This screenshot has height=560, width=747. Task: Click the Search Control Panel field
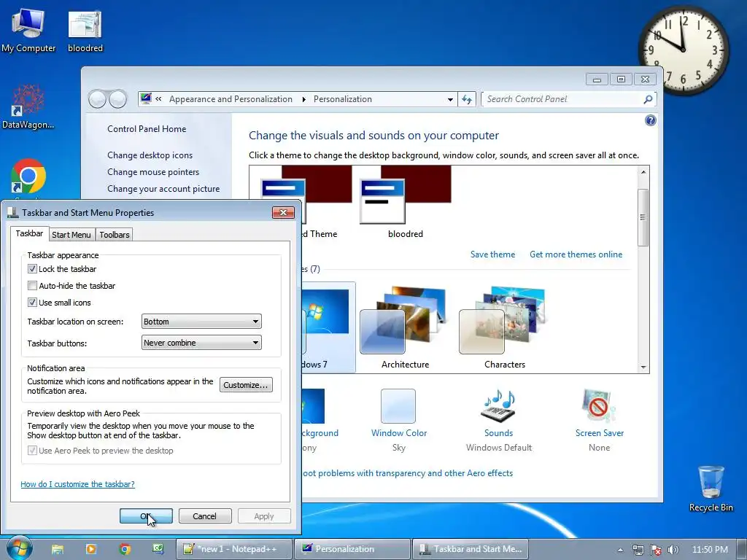tap(562, 99)
